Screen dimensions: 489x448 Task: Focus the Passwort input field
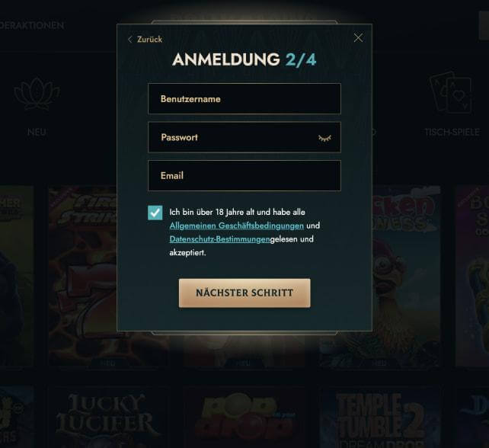click(244, 137)
